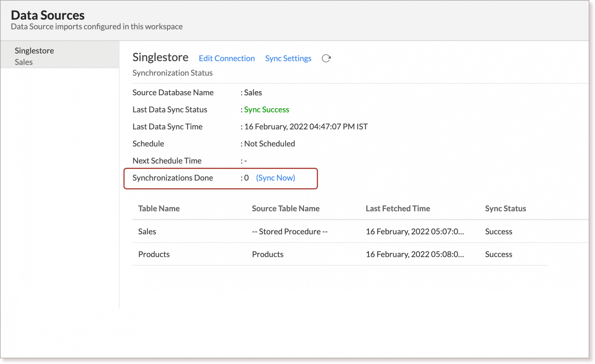
Task: Click the Singlestore page title heading
Action: pyautogui.click(x=161, y=57)
